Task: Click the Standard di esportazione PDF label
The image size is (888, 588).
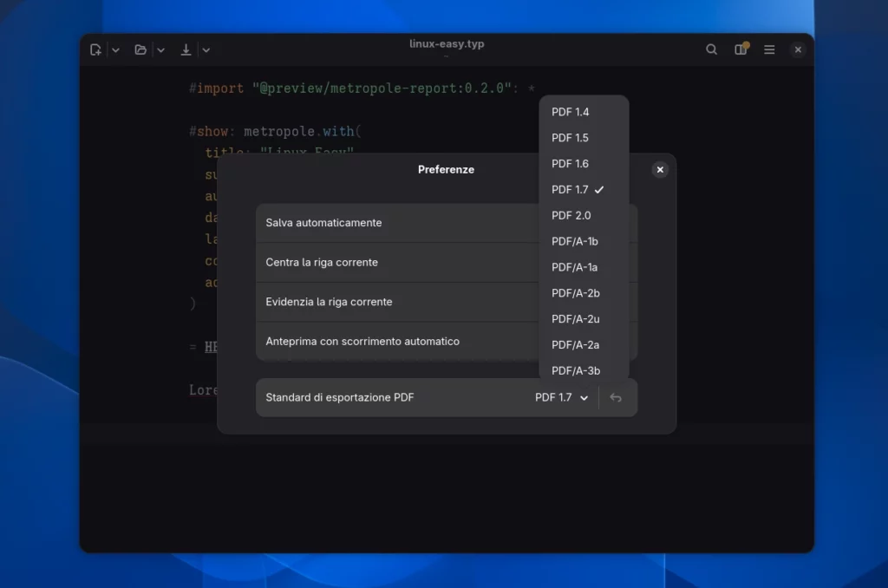Action: click(340, 398)
